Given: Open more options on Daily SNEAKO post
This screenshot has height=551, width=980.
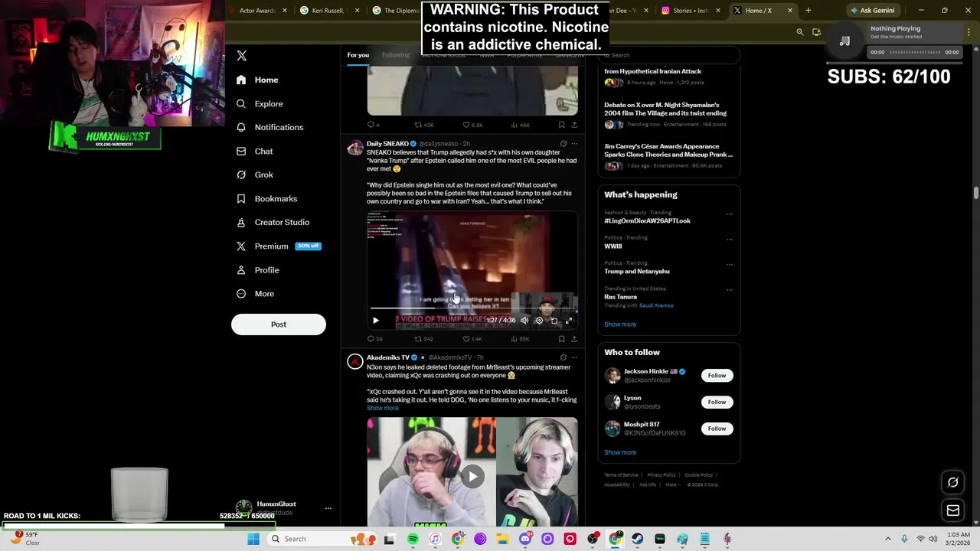Looking at the screenshot, I should pyautogui.click(x=574, y=144).
